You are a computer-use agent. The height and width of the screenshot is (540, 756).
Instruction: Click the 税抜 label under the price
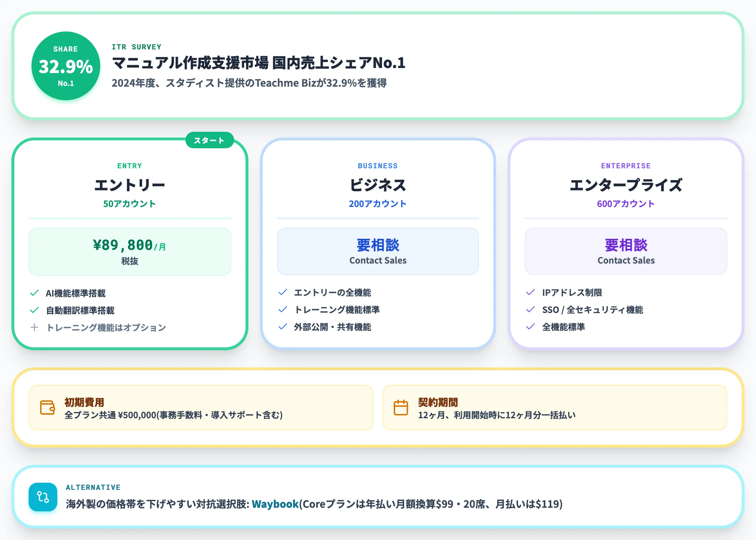(130, 261)
